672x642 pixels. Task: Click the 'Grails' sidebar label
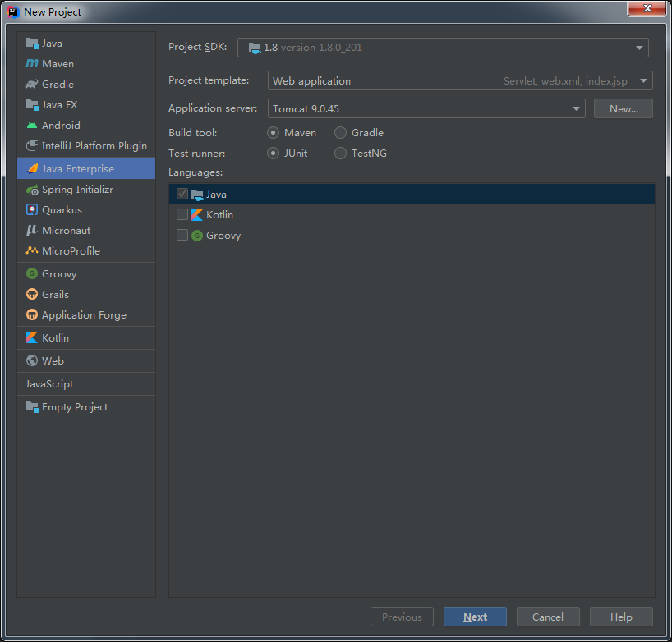pos(55,294)
